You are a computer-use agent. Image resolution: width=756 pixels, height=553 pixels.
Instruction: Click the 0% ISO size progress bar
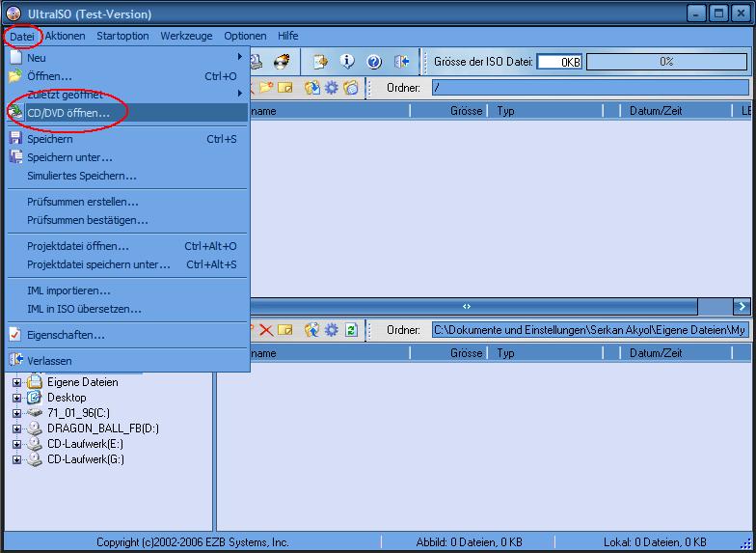(x=667, y=62)
